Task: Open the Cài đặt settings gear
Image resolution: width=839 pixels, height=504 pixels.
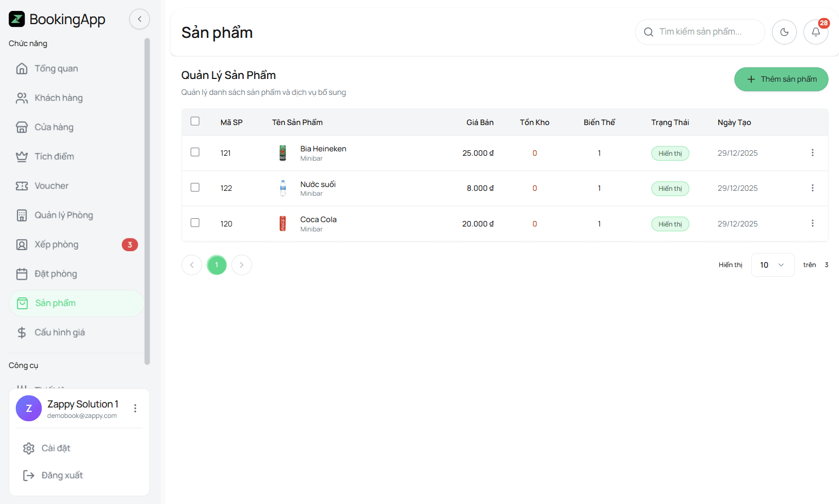Action: point(29,448)
